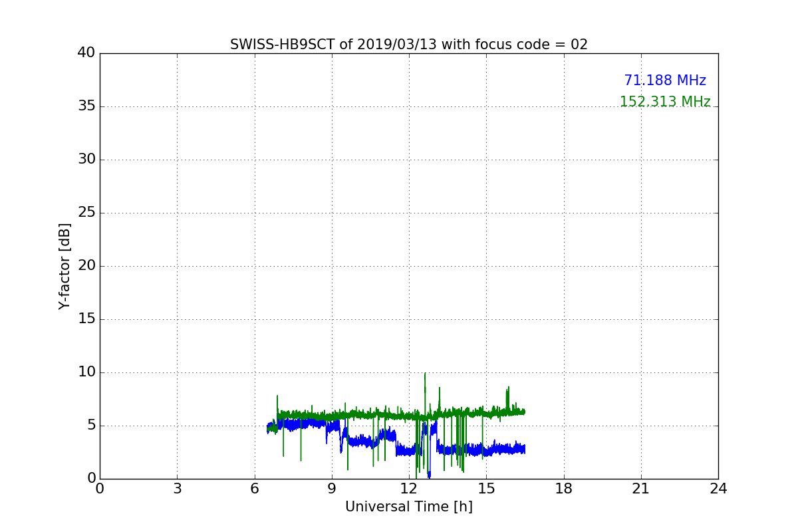Select the green 152.313 MHz legend label
Screen dimensions: 798x532
(665, 102)
